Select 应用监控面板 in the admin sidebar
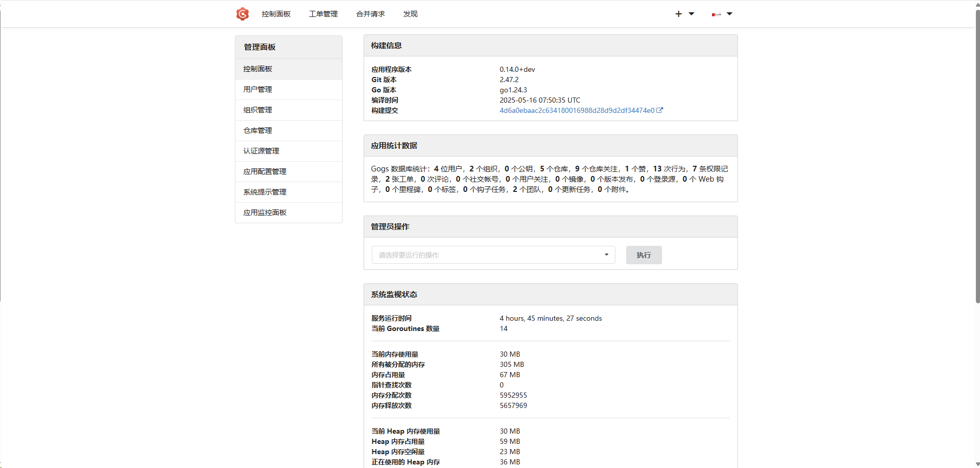The height and width of the screenshot is (468, 980). pyautogui.click(x=265, y=212)
